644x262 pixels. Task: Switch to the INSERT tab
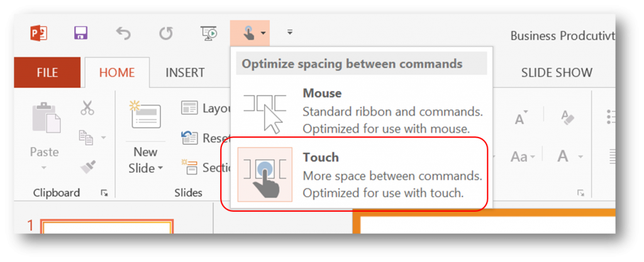(x=185, y=73)
